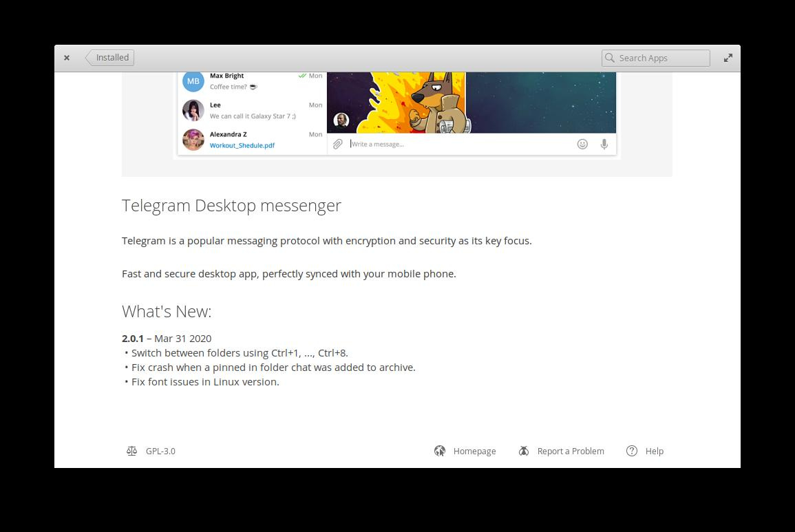Click 'Switch between folders using Ctrl+1' line
Image resolution: width=795 pixels, height=532 pixels.
pos(240,353)
